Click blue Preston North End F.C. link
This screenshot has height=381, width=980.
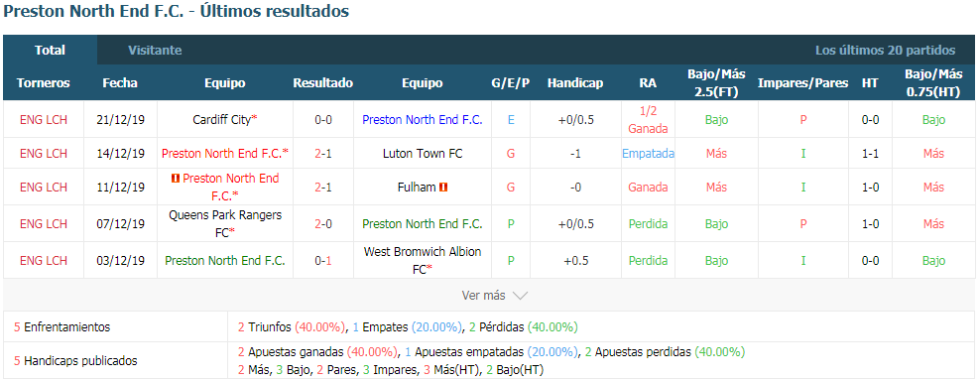(423, 119)
